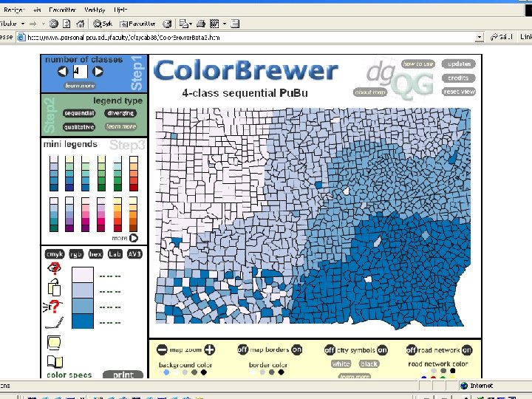Open the Vis menu
Viewport: 532px width, 399px height.
tap(37, 10)
